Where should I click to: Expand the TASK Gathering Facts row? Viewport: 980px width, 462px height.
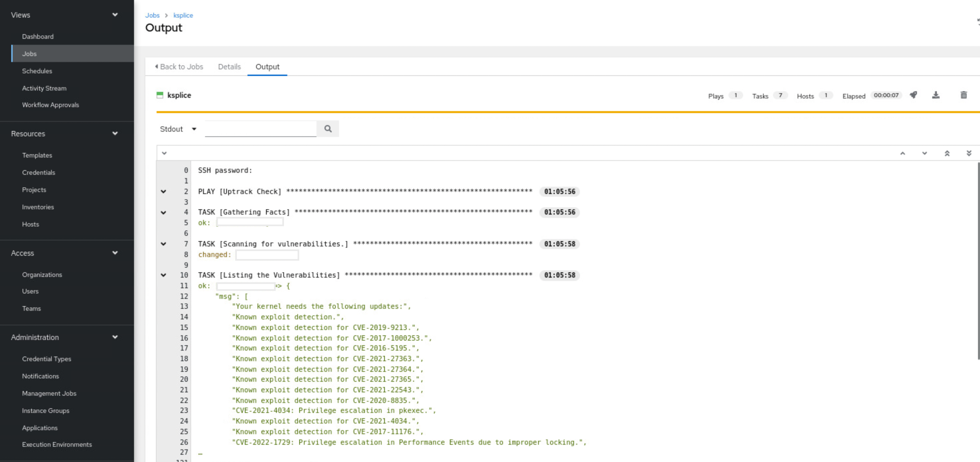pyautogui.click(x=163, y=212)
